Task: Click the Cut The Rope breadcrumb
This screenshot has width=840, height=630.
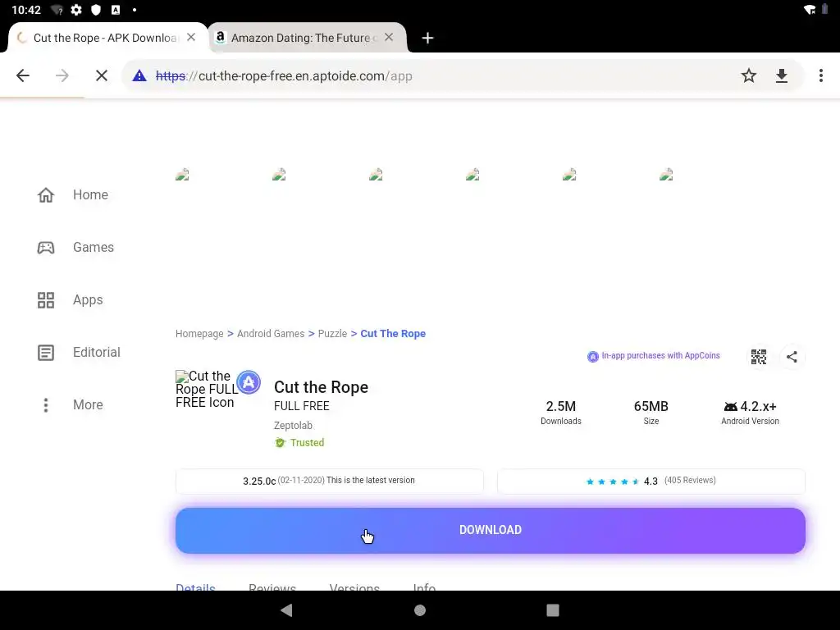Action: point(393,333)
